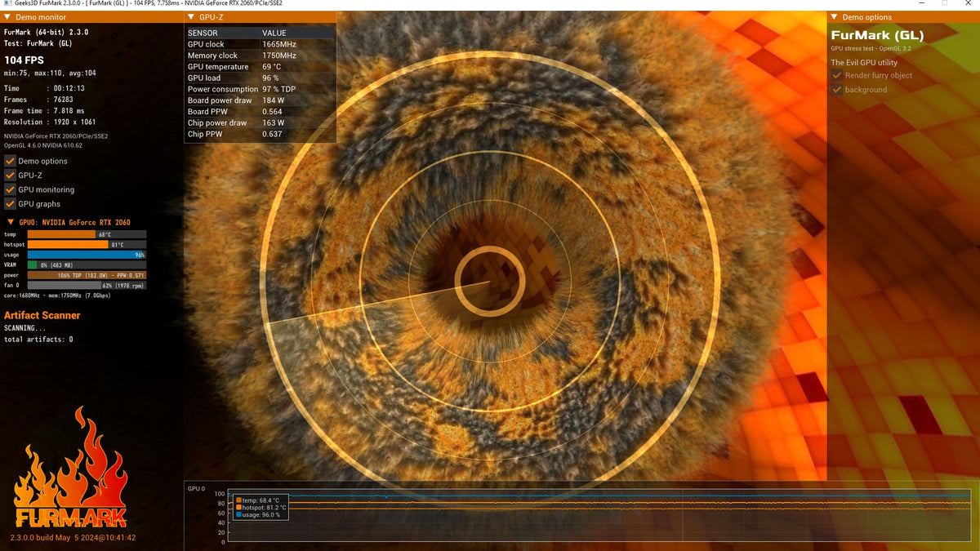Minimize the FurMark window

point(921,3)
